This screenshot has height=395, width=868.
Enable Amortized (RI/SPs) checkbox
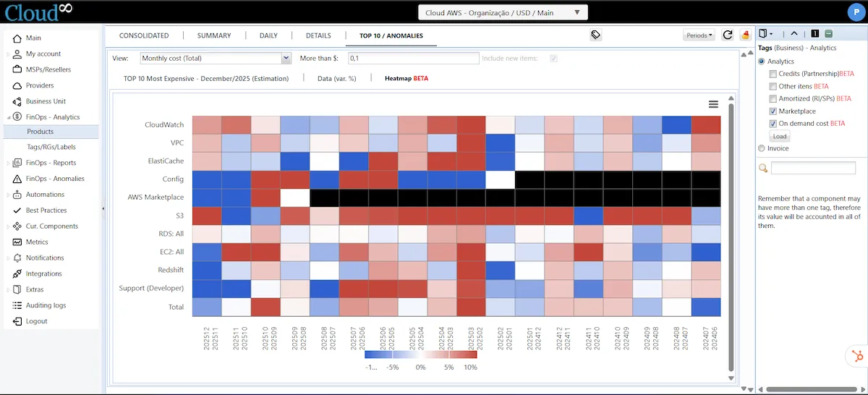(773, 98)
